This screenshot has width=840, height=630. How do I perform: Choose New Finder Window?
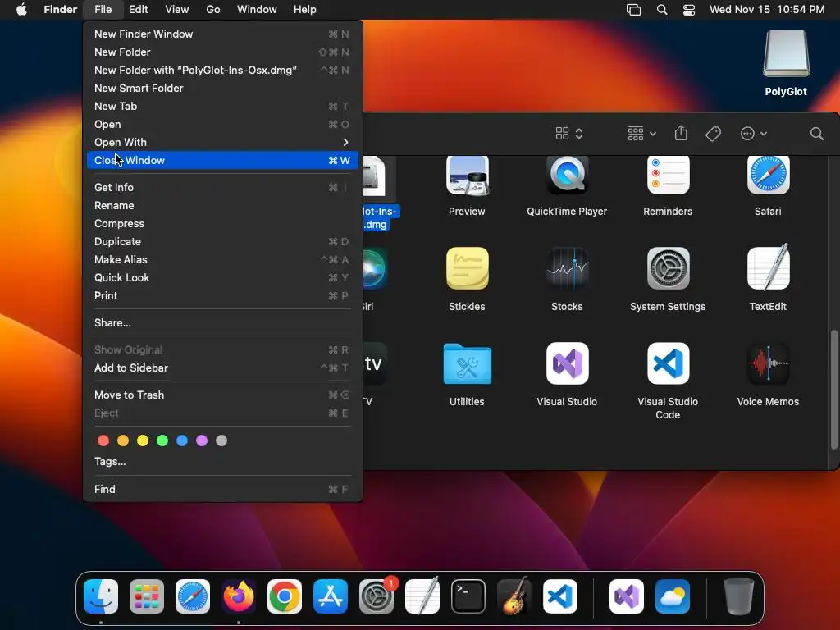point(222,34)
